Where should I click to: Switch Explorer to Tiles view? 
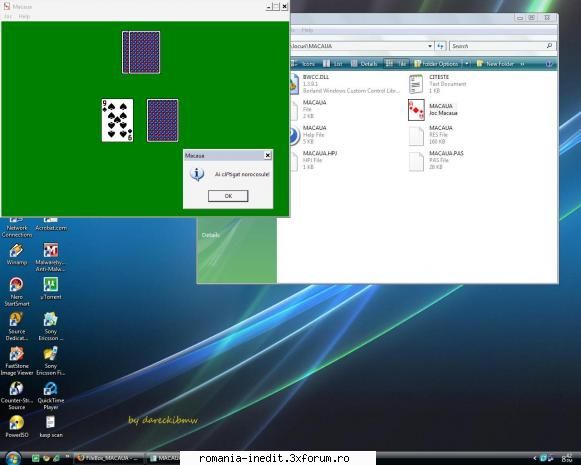pyautogui.click(x=396, y=64)
